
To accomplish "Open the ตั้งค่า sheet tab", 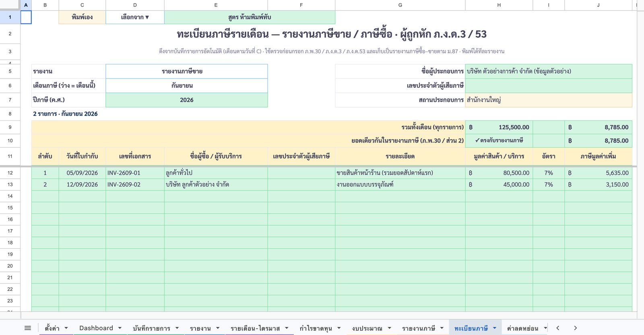I will click(52, 328).
